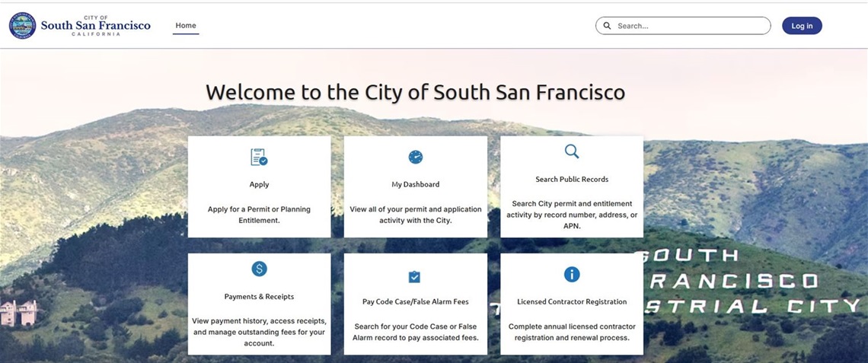868x363 pixels.
Task: Open the Search Public Records card title
Action: 572,180
